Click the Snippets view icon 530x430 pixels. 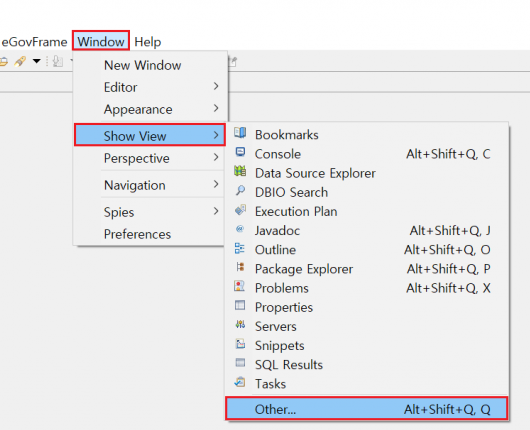coord(240,344)
